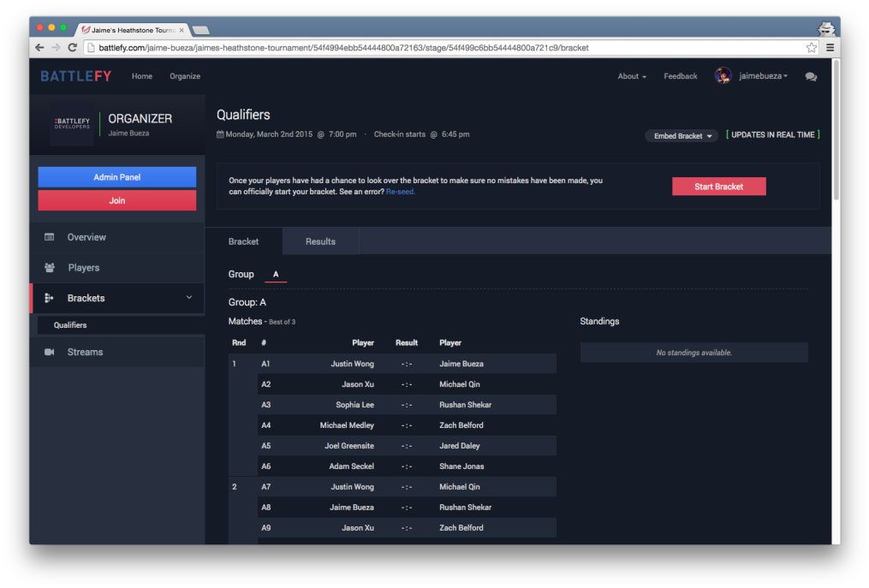Screen dimensions: 869x588
Task: Open the chat messages bubble icon
Action: pos(811,76)
